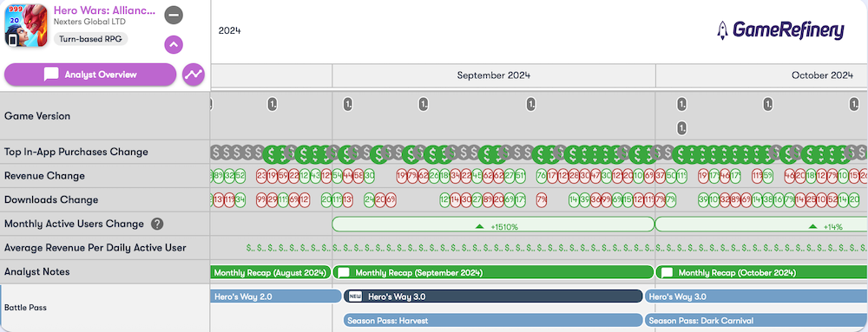
Task: Click the green 76 Revenue Change bubble
Action: [x=542, y=176]
